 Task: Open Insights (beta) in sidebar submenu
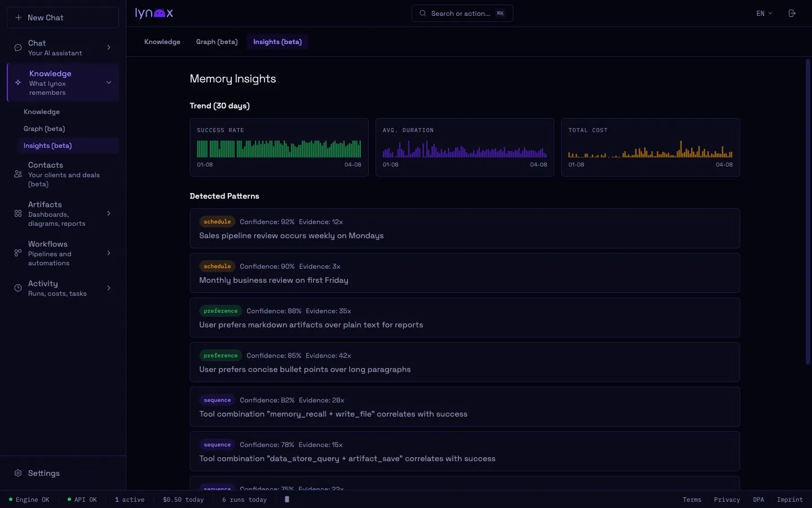click(68, 146)
